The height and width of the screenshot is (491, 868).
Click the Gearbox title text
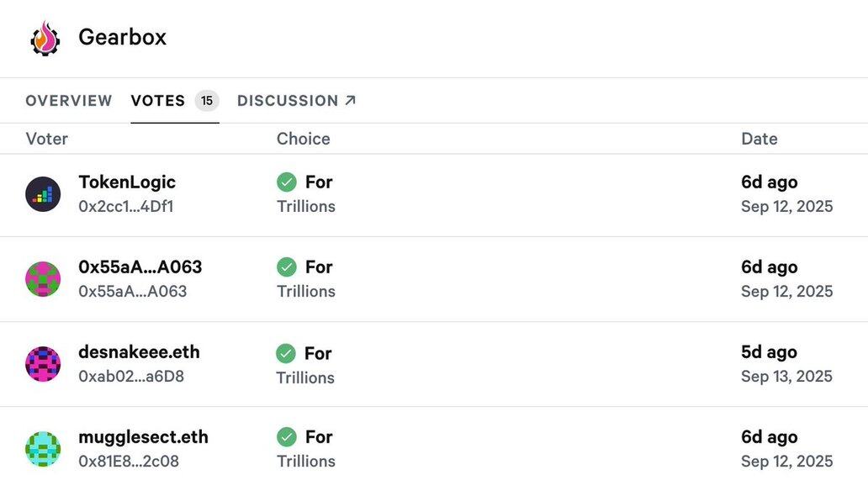click(122, 37)
